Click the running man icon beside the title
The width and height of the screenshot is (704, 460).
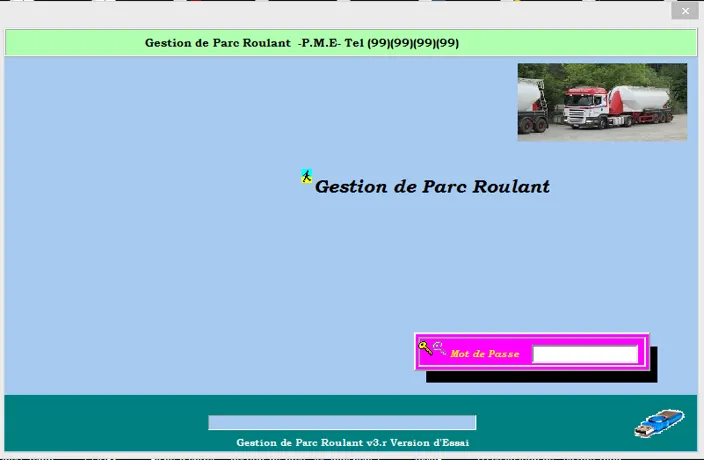[x=306, y=177]
